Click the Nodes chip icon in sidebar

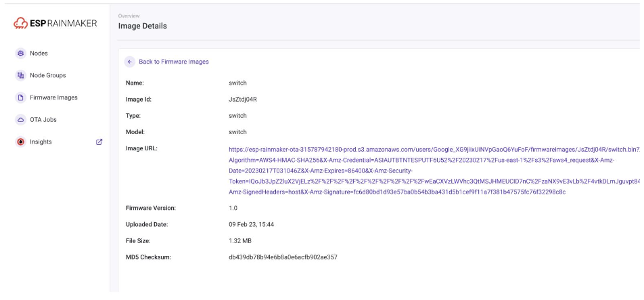[x=20, y=53]
